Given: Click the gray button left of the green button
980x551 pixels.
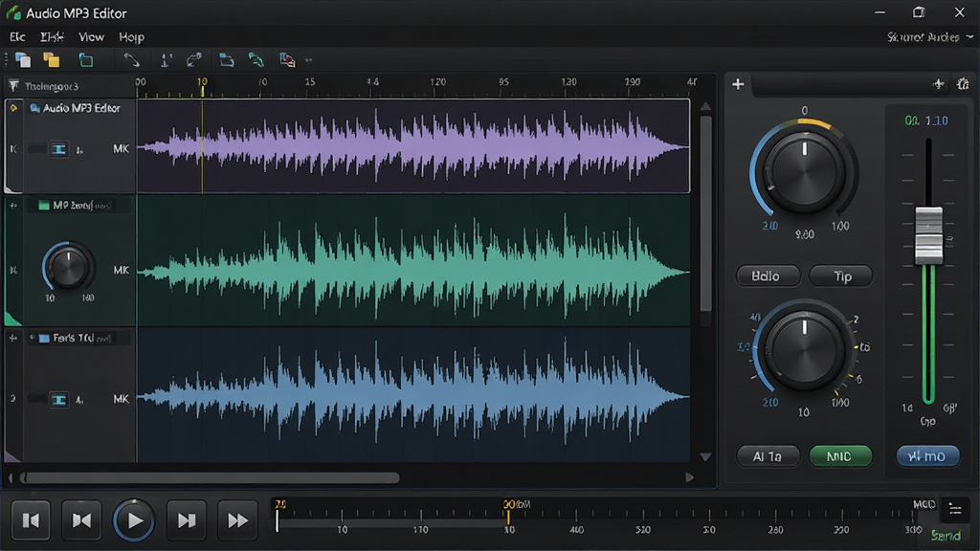Looking at the screenshot, I should [768, 456].
